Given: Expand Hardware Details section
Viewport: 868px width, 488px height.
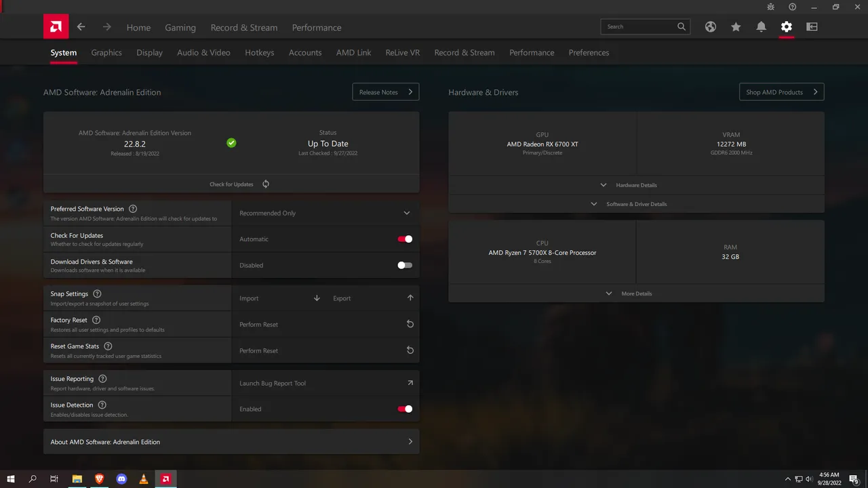Looking at the screenshot, I should coord(636,185).
